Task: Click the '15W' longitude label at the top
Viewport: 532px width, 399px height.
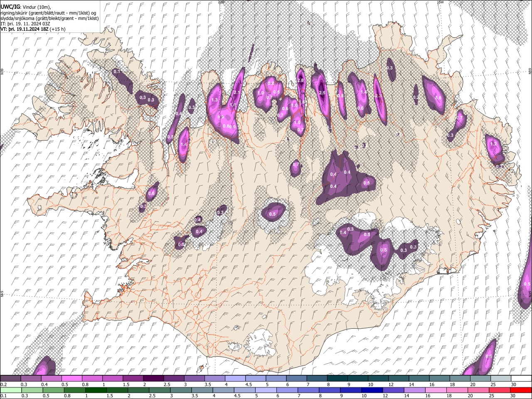Action: pyautogui.click(x=440, y=2)
